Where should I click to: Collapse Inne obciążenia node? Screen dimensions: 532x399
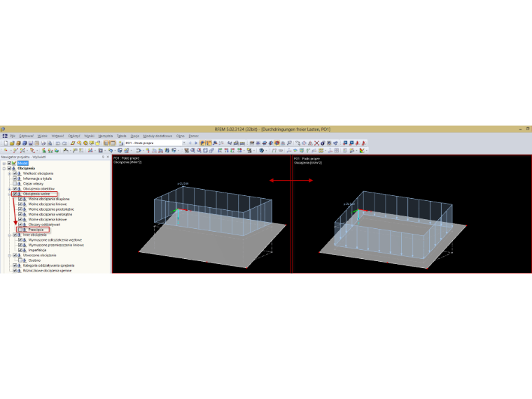click(10, 234)
